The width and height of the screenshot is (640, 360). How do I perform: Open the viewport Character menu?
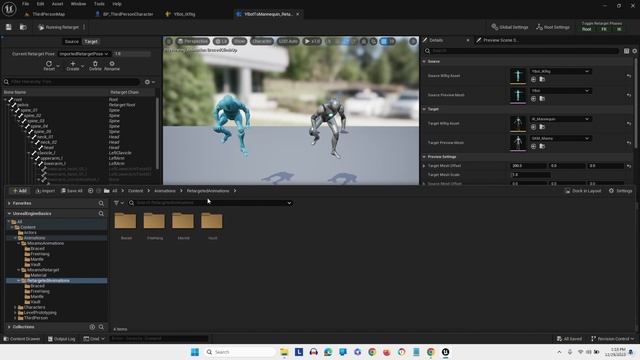click(x=262, y=42)
